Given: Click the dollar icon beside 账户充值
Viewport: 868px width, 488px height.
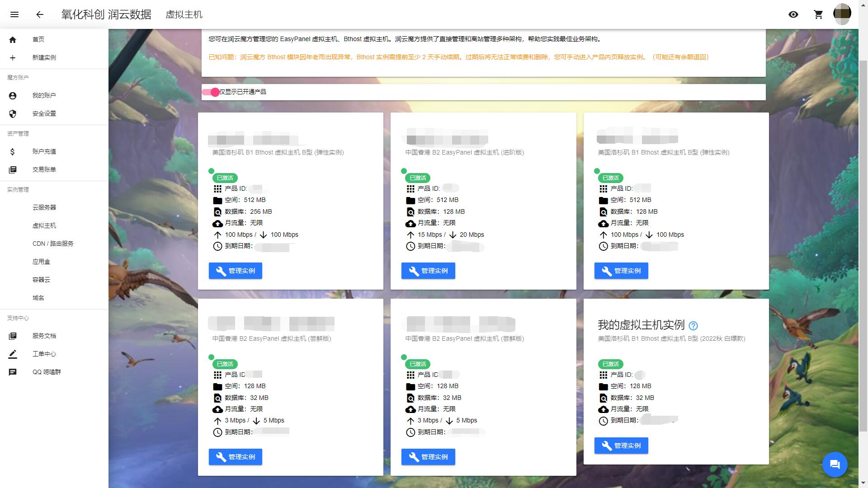Looking at the screenshot, I should pos(13,152).
